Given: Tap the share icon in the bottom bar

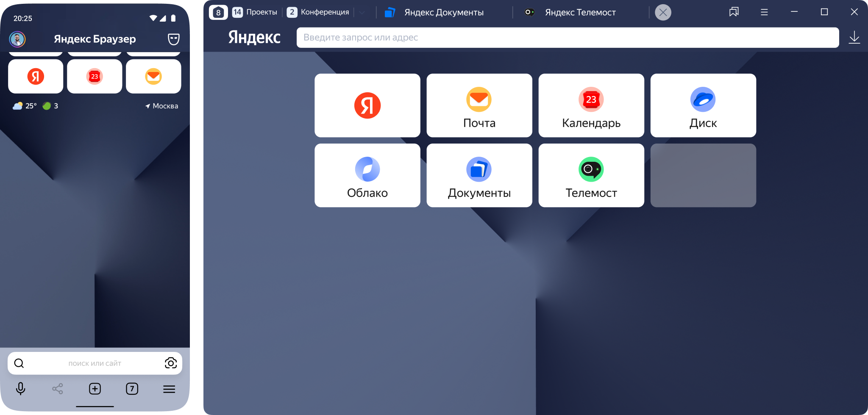Looking at the screenshot, I should 58,389.
